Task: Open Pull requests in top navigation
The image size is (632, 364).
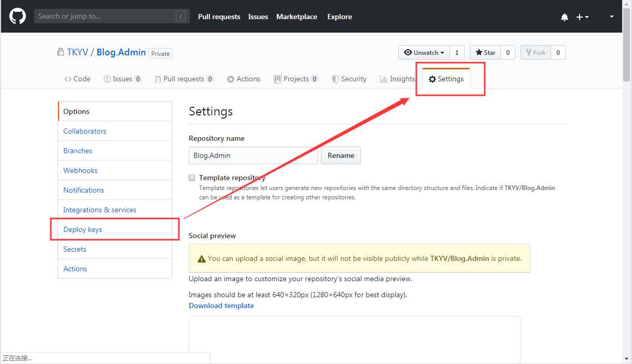Action: (219, 17)
